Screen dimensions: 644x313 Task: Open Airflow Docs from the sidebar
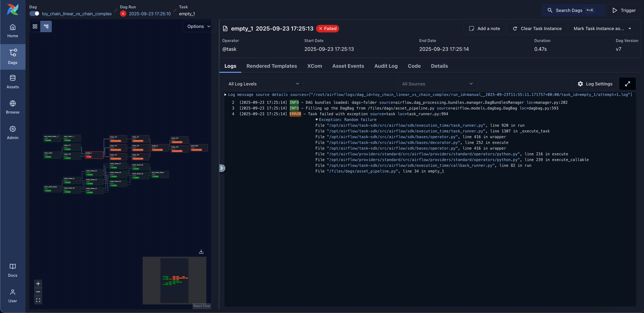(x=12, y=270)
